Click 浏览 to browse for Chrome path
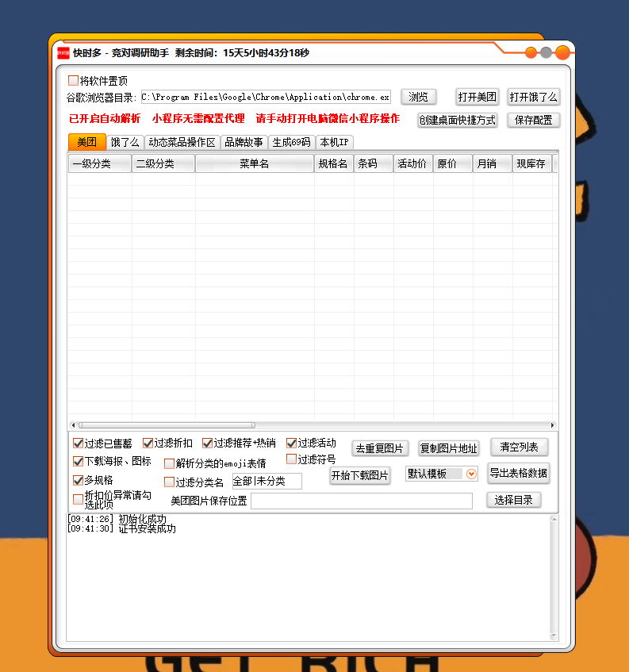 tap(418, 97)
